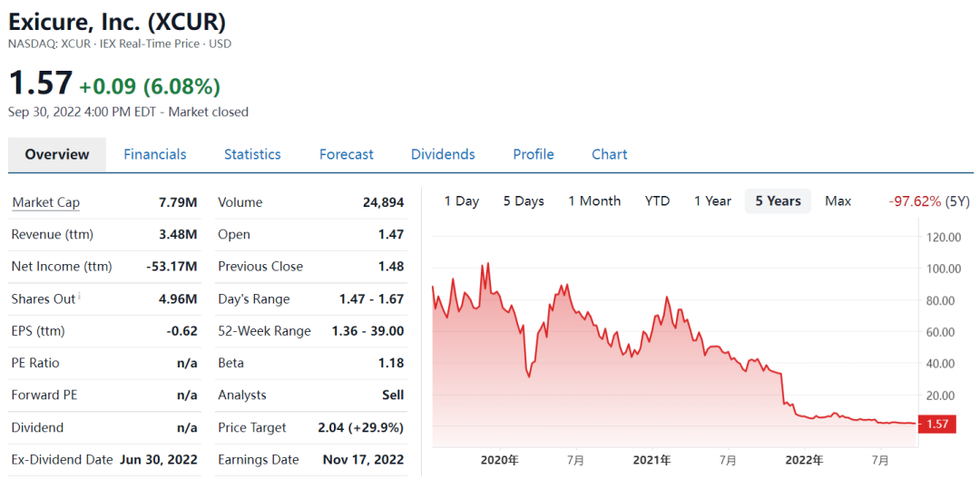Click the 2022年 x-axis label
This screenshot has height=479, width=980.
(x=805, y=460)
